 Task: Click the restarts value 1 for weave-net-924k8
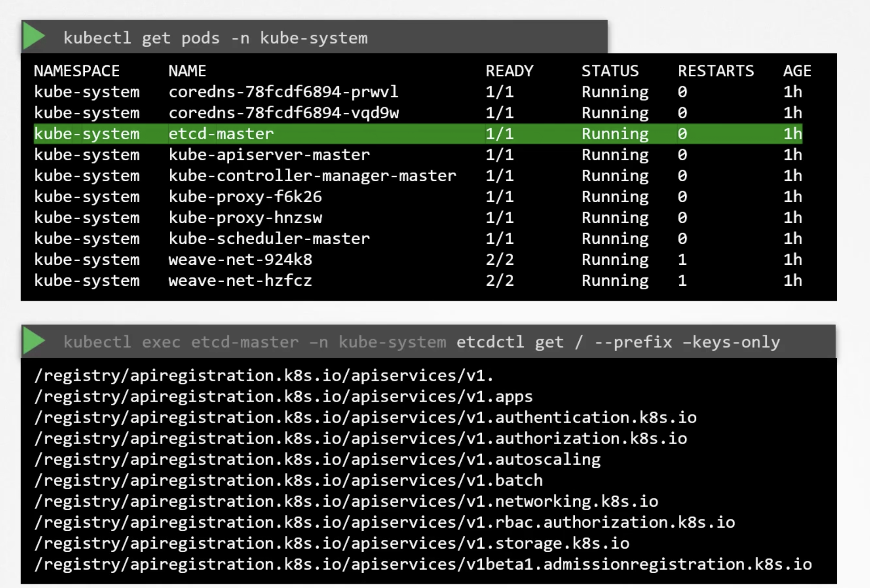point(682,259)
